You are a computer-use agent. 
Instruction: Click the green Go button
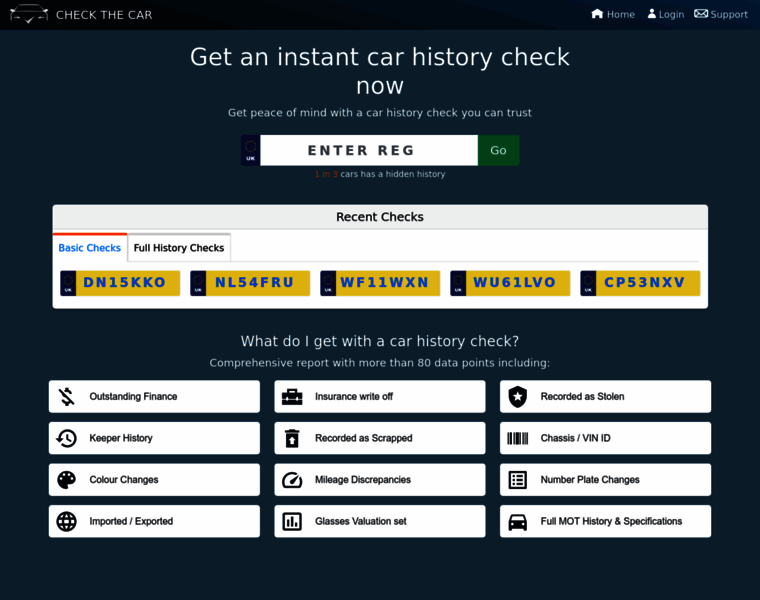498,150
